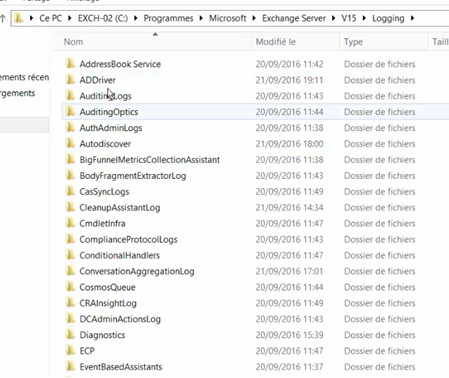Viewport: 449px width, 378px height.
Task: Click the CasSyncLogs folder icon
Action: (70, 191)
